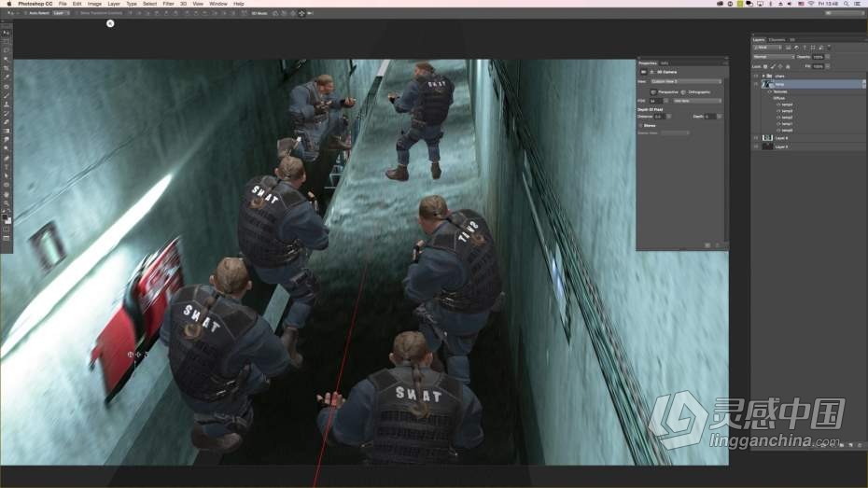Select the Crop tool

[x=7, y=69]
